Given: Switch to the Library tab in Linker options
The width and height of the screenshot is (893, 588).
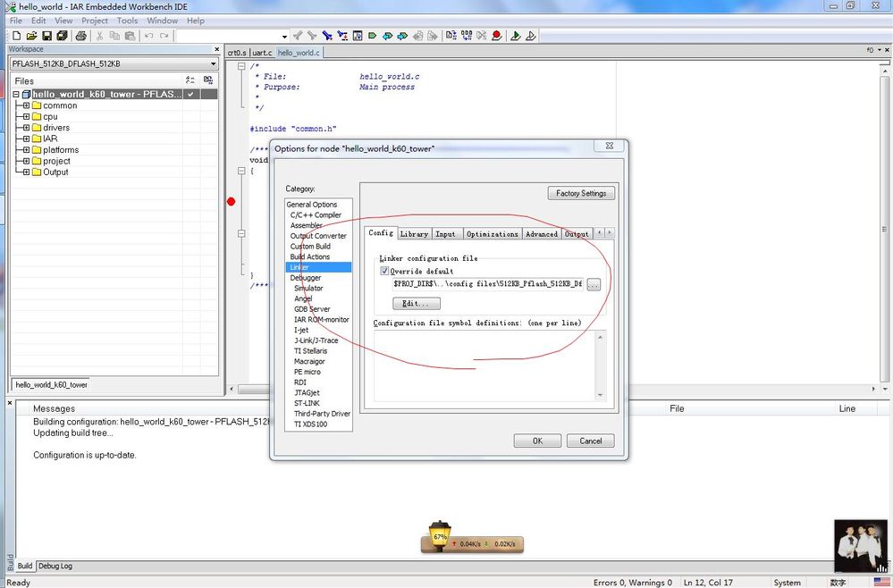Looking at the screenshot, I should [414, 234].
